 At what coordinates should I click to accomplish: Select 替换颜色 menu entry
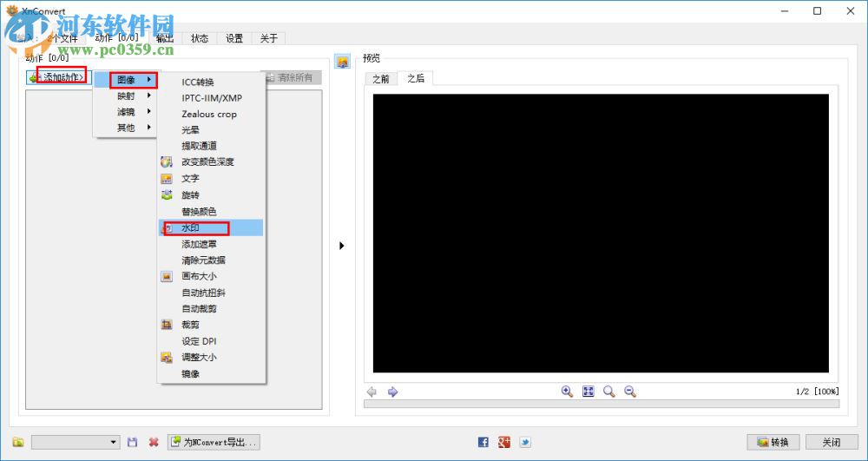pyautogui.click(x=199, y=212)
